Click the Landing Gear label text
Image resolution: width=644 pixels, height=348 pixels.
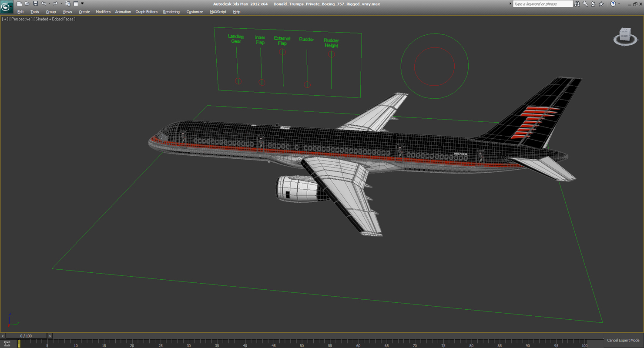(x=236, y=39)
